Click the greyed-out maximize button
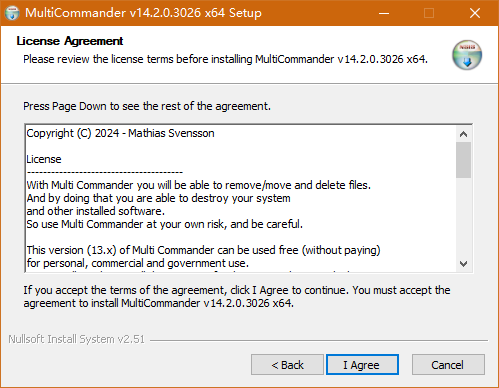Viewport: 499px width, 388px height. (429, 13)
